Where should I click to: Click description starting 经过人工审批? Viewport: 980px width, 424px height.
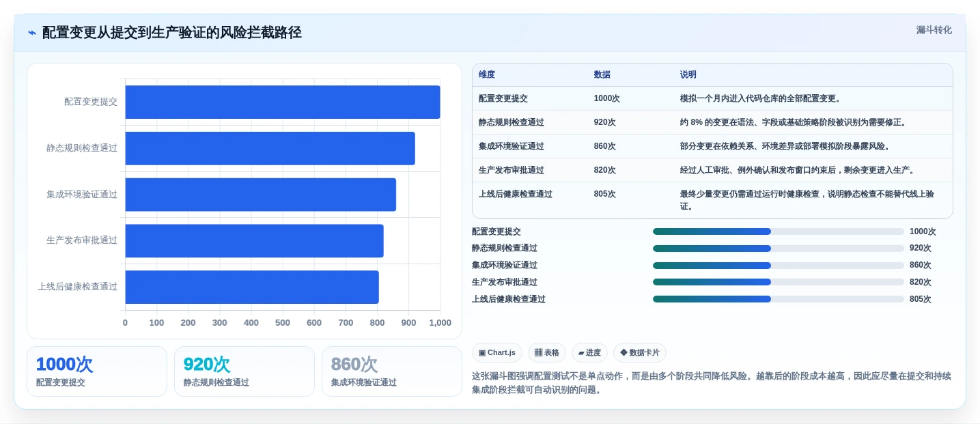pos(798,170)
